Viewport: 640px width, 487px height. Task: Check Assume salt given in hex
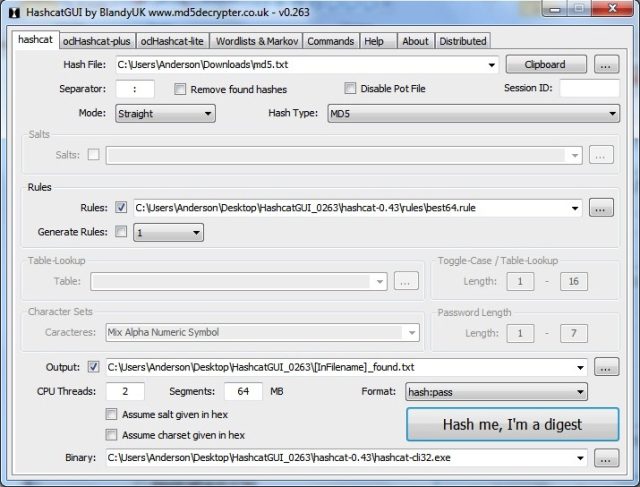[x=111, y=414]
